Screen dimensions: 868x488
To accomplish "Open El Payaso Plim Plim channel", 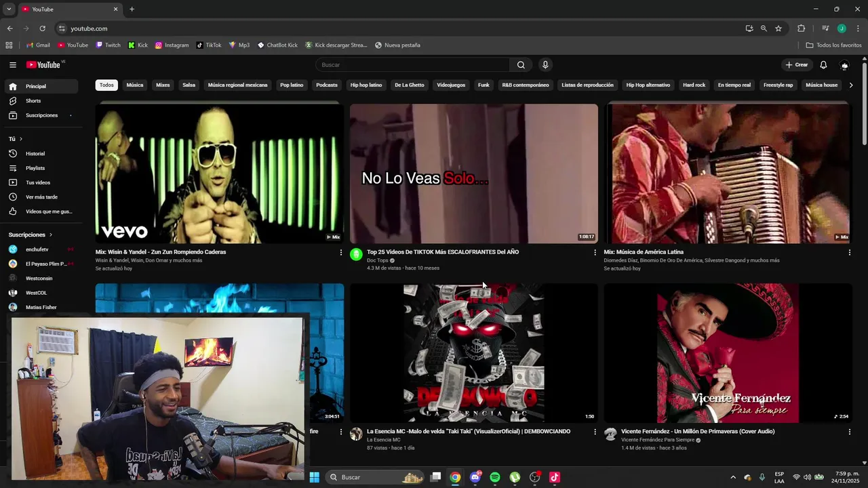I will point(41,264).
